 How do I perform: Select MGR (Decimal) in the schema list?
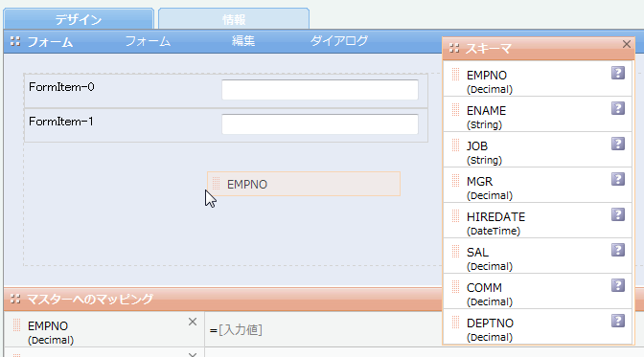538,185
